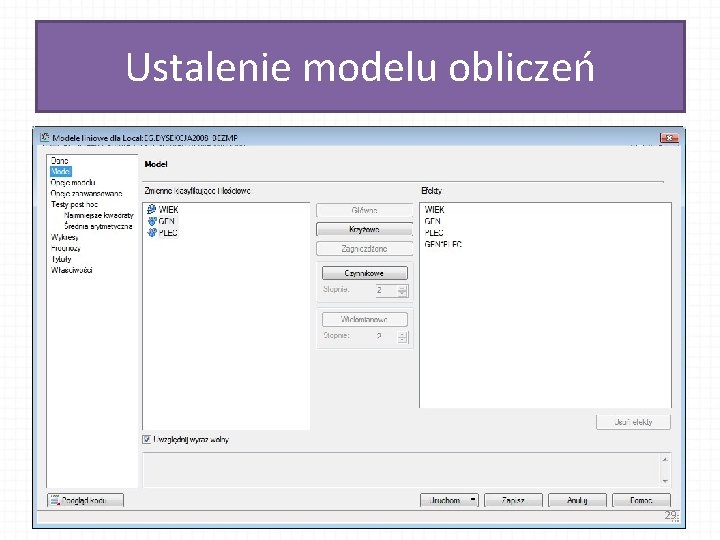Screen dimensions: 720x540
Task: Select Prognozy in the navigation tree
Action: pyautogui.click(x=66, y=248)
